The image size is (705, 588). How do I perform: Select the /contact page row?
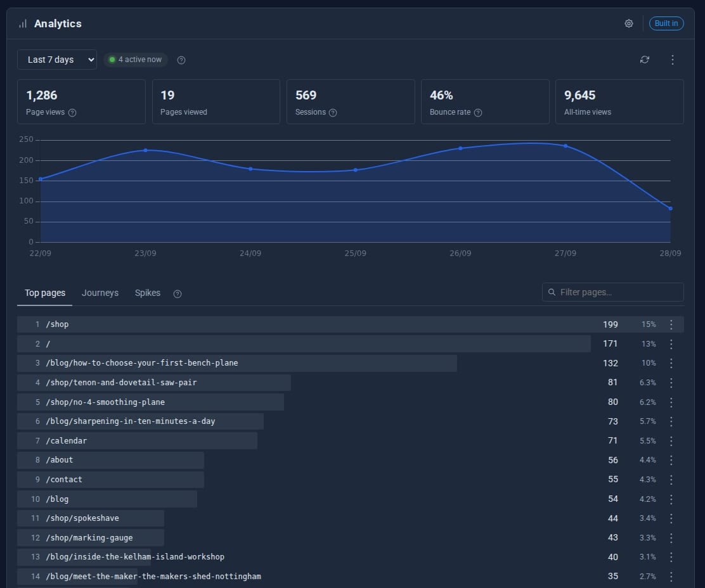pyautogui.click(x=350, y=480)
